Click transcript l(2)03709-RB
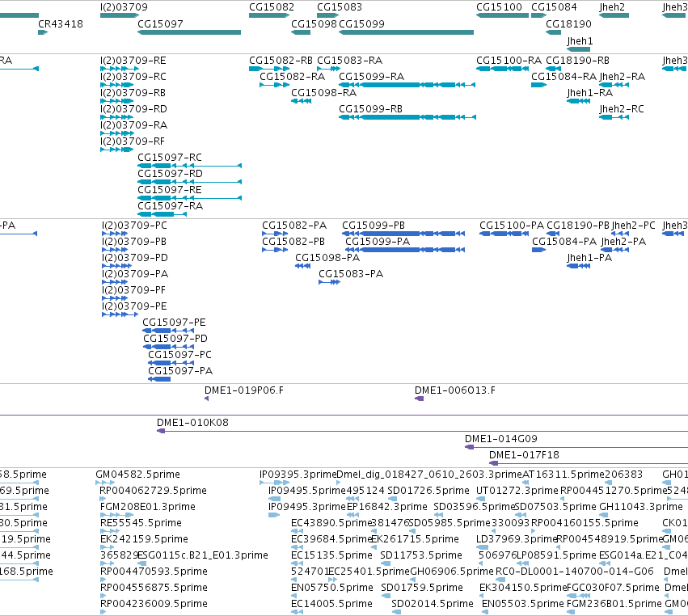 click(x=116, y=101)
